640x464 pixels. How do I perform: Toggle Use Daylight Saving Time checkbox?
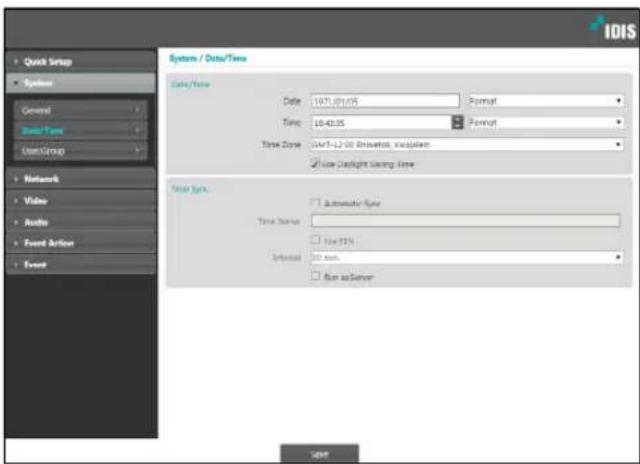pos(315,164)
